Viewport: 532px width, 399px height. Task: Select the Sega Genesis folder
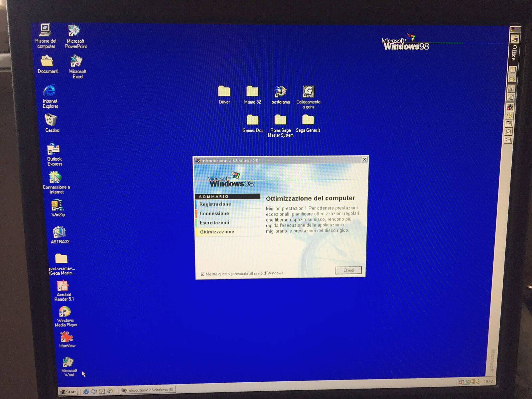coord(308,120)
